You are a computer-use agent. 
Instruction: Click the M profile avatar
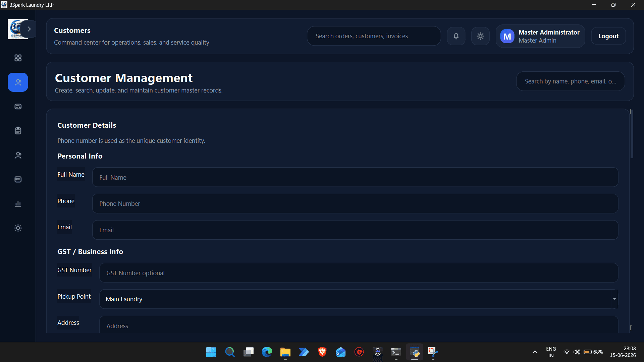point(507,36)
